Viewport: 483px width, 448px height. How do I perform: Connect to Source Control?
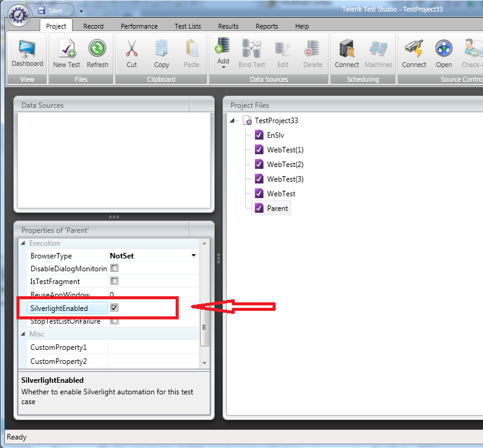(x=414, y=54)
